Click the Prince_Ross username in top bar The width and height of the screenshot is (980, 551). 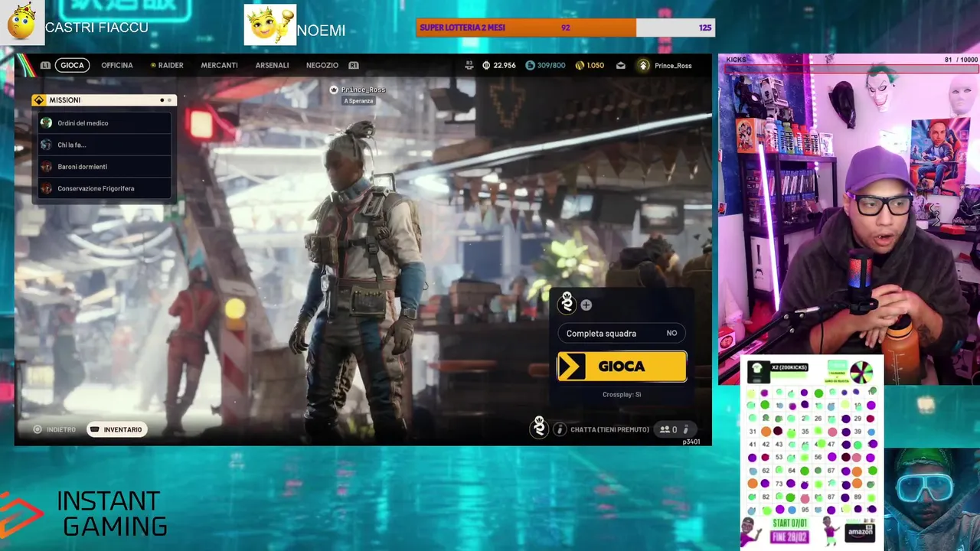pos(673,66)
